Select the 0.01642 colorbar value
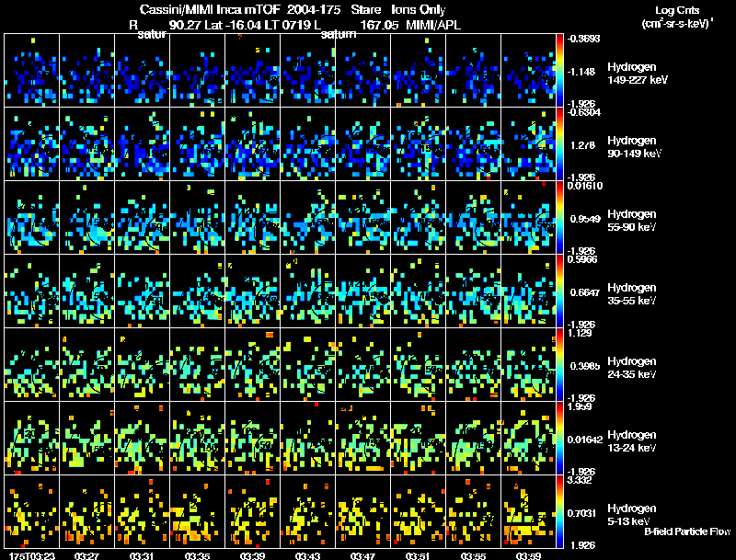Viewport: 736px width, 560px height. coord(585,440)
